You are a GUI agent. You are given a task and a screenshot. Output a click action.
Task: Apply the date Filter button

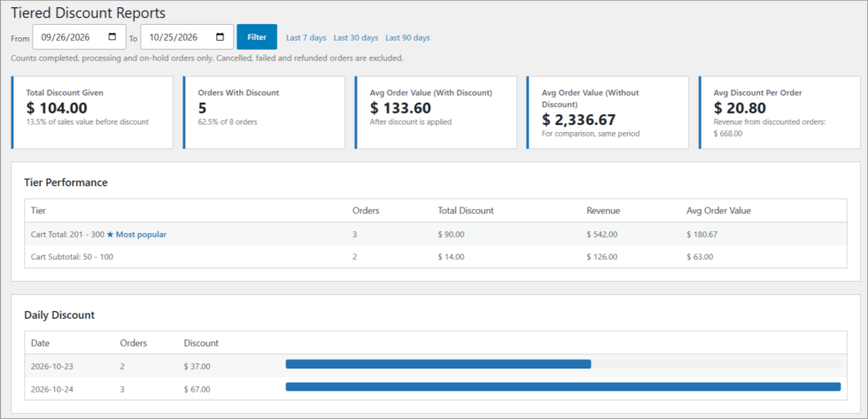tap(257, 37)
